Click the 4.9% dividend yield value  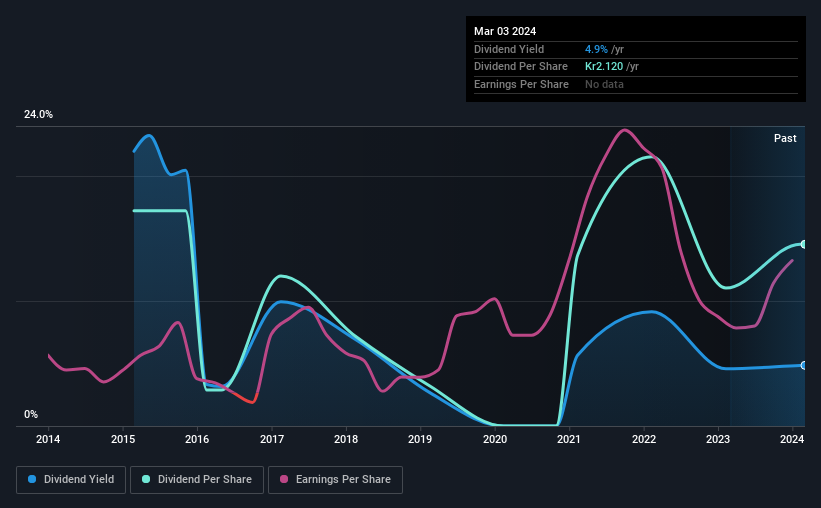[596, 49]
